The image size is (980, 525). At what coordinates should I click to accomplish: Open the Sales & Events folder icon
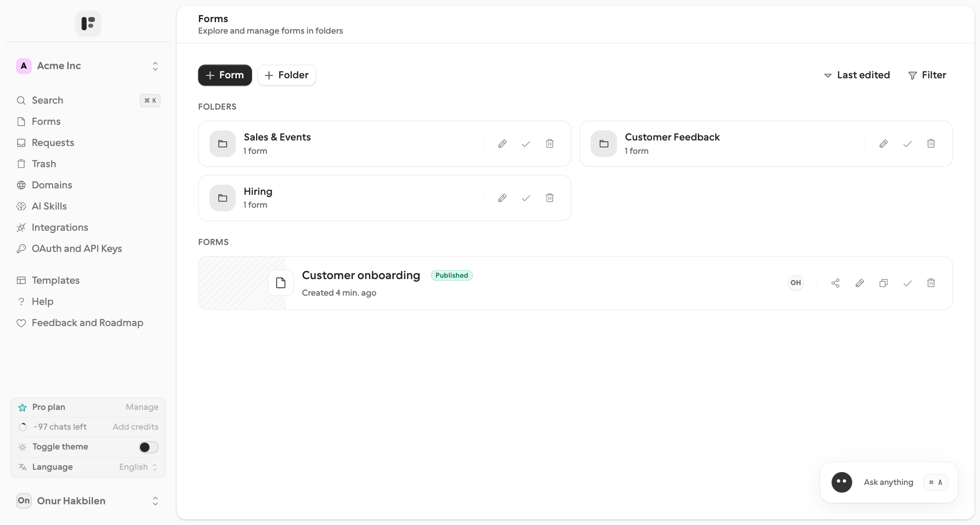(x=222, y=144)
